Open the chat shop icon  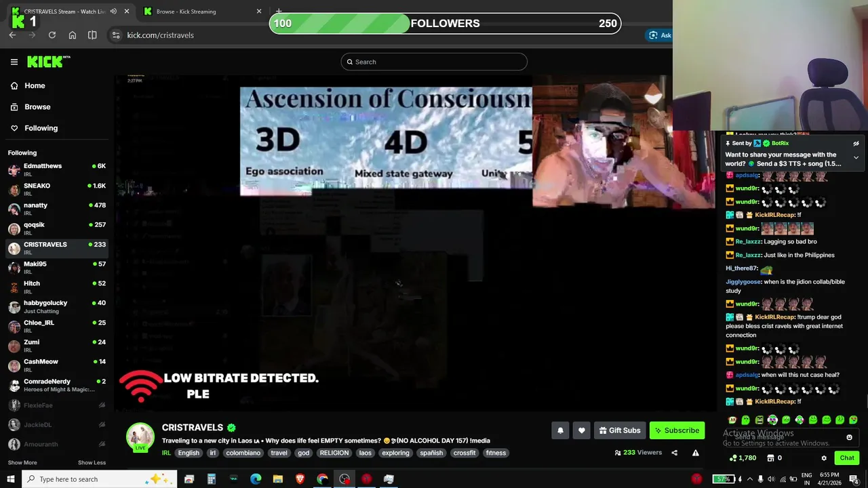770,458
